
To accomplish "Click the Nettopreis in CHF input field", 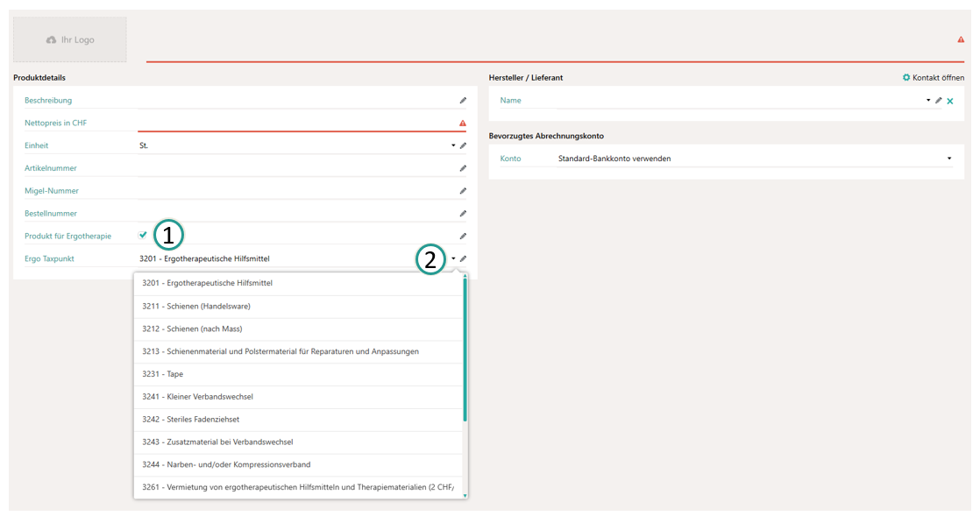I will [x=296, y=124].
